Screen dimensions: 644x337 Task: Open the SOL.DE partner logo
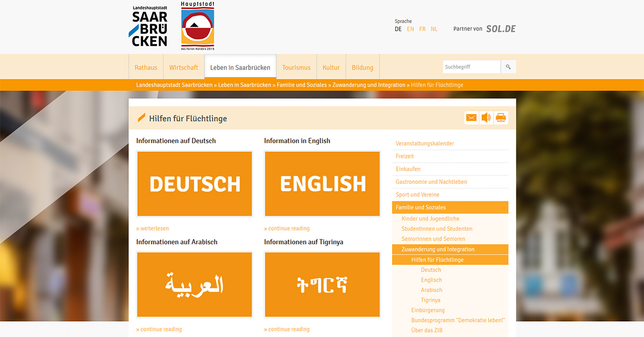[x=501, y=29]
